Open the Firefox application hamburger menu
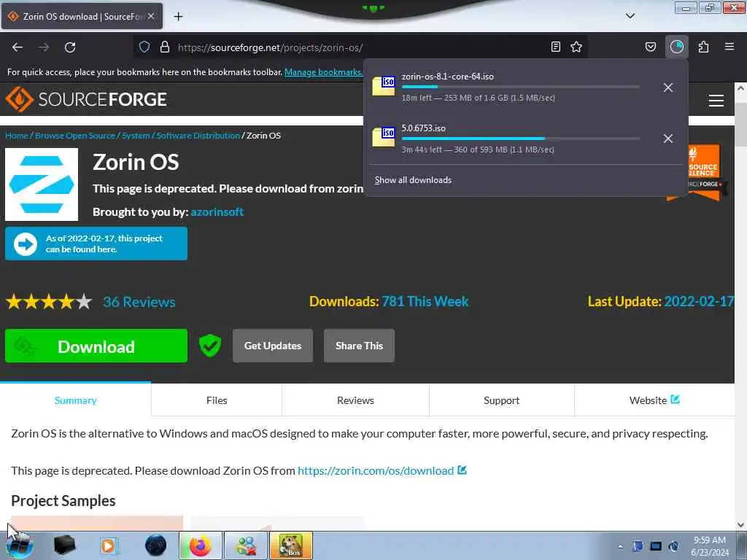Image resolution: width=747 pixels, height=560 pixels. (x=729, y=47)
